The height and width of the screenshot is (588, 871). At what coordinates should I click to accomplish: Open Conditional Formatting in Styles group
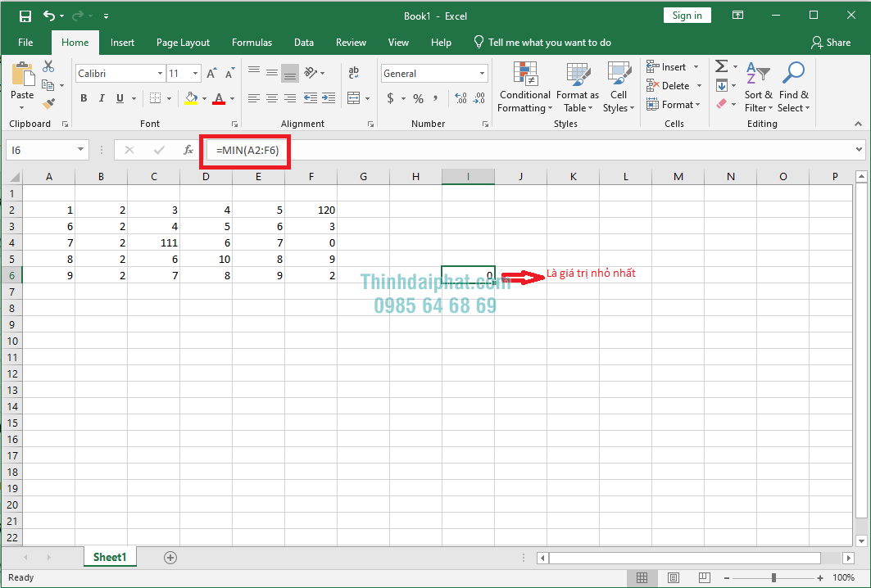click(524, 88)
